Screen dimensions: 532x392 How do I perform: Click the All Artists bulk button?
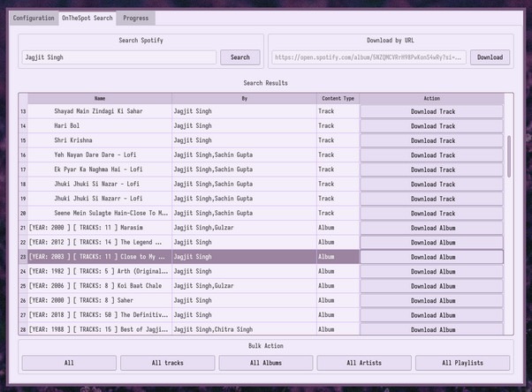click(364, 363)
